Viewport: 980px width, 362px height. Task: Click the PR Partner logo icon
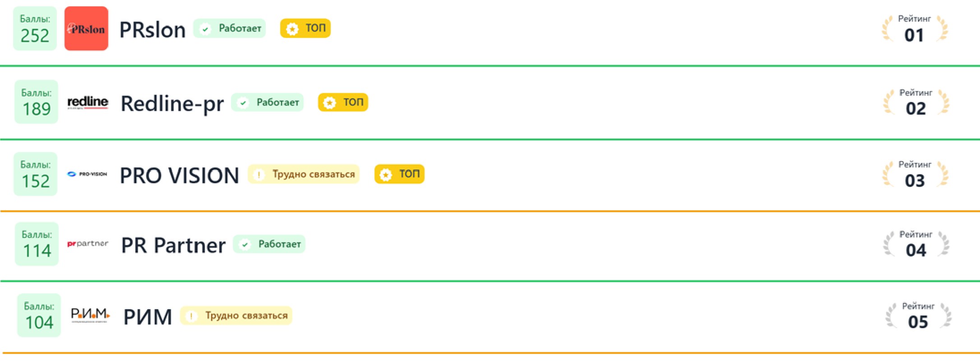[x=88, y=244]
